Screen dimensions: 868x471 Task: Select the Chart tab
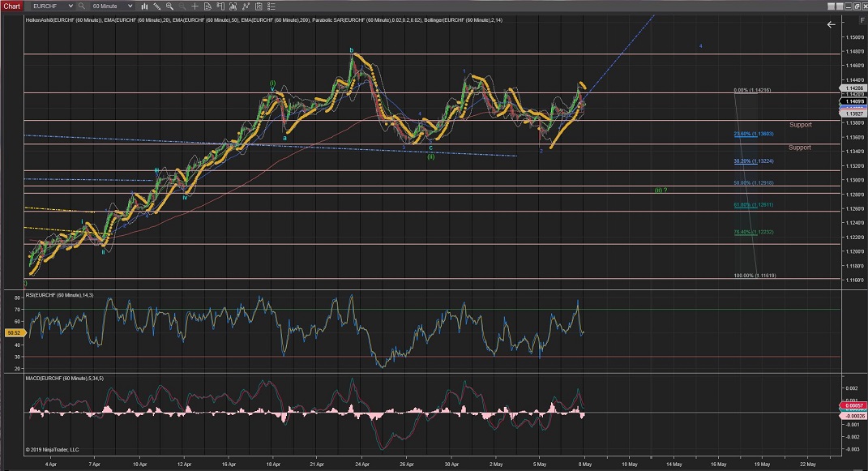tap(13, 6)
